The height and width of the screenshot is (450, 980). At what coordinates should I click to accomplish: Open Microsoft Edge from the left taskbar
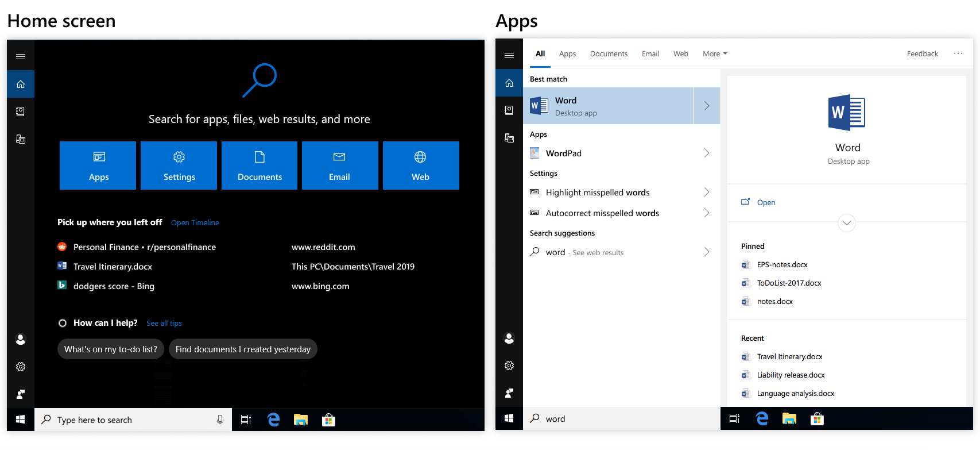point(273,420)
